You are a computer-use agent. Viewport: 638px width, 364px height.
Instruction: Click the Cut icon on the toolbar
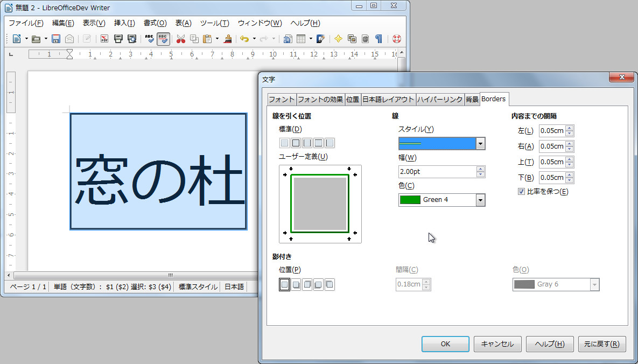point(180,39)
